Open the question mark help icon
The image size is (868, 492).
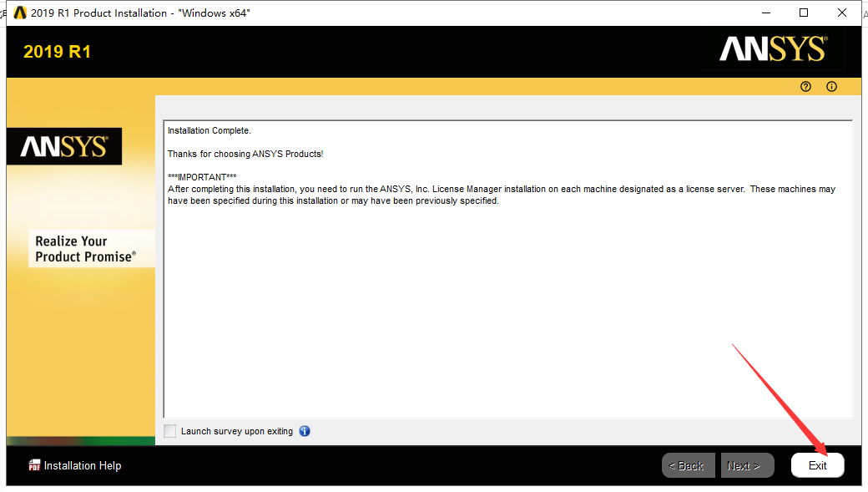coord(805,86)
